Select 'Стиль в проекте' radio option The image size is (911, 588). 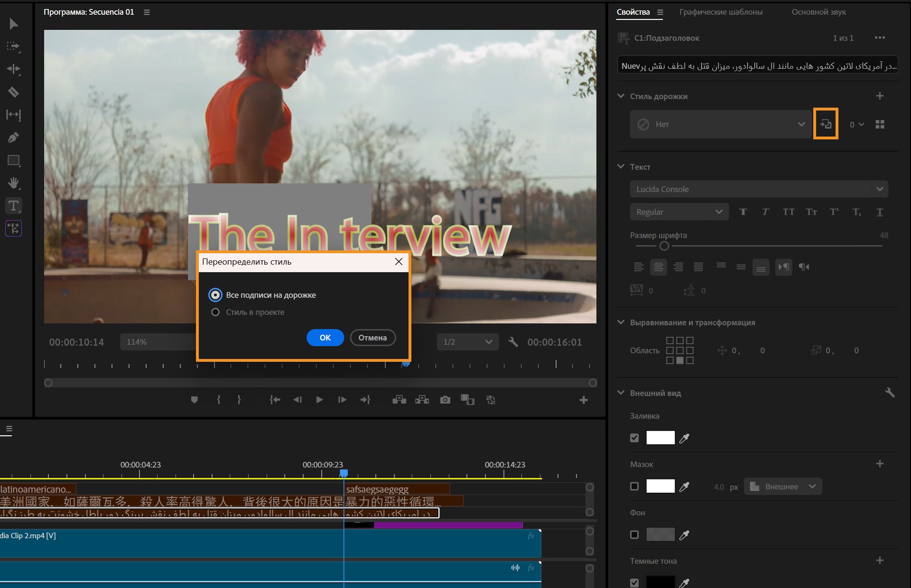point(215,312)
